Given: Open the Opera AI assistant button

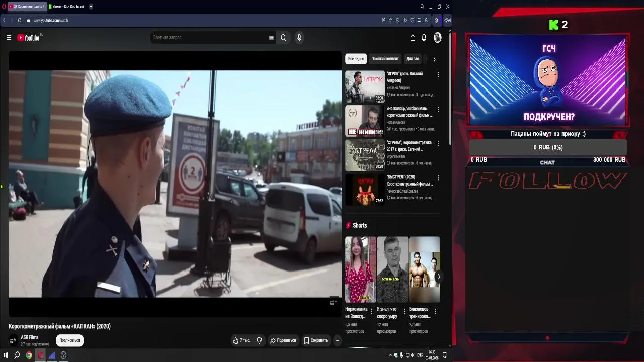Looking at the screenshot, I should tap(447, 20).
